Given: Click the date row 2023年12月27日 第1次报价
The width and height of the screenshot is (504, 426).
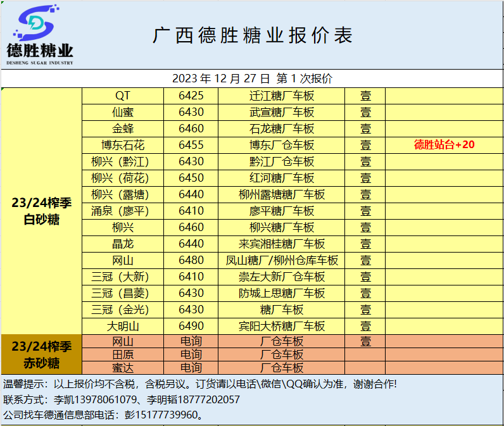Looking at the screenshot, I should coord(252,79).
